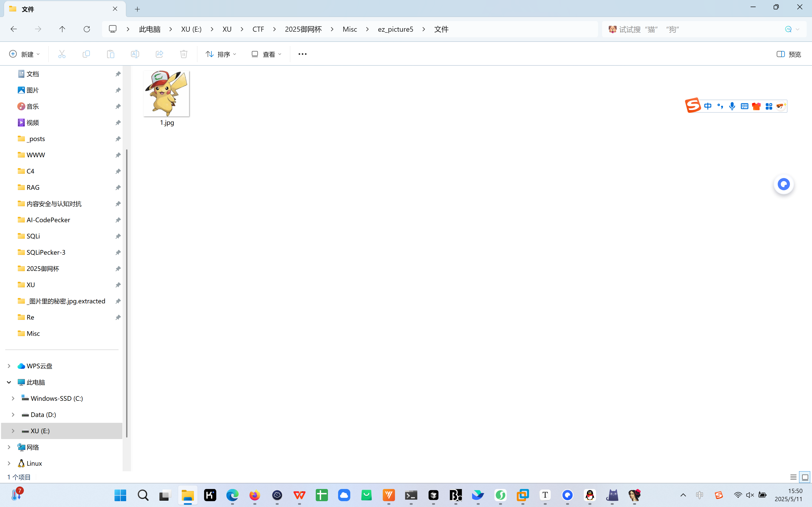Expand the Data (D:) drive node
The height and width of the screenshot is (507, 812).
coord(13,415)
